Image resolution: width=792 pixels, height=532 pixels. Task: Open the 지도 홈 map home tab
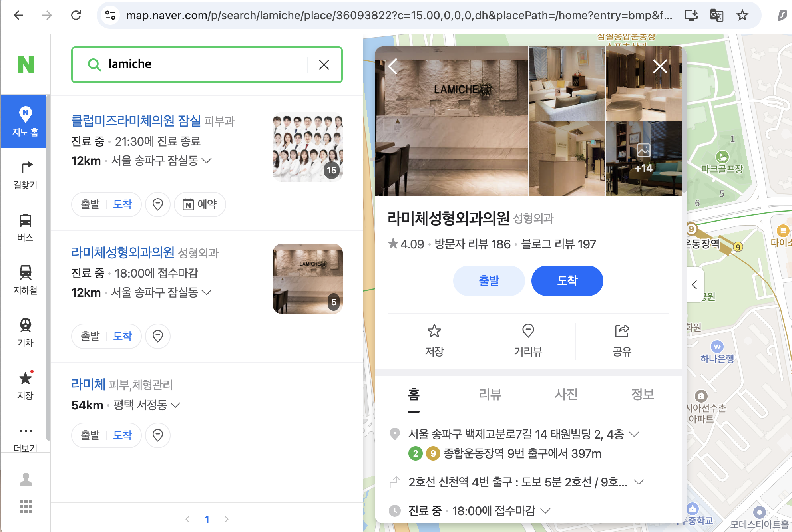coord(24,121)
